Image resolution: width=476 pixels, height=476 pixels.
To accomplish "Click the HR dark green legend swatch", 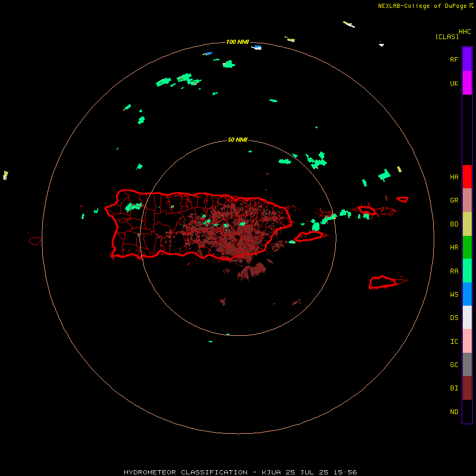I will pyautogui.click(x=467, y=248).
